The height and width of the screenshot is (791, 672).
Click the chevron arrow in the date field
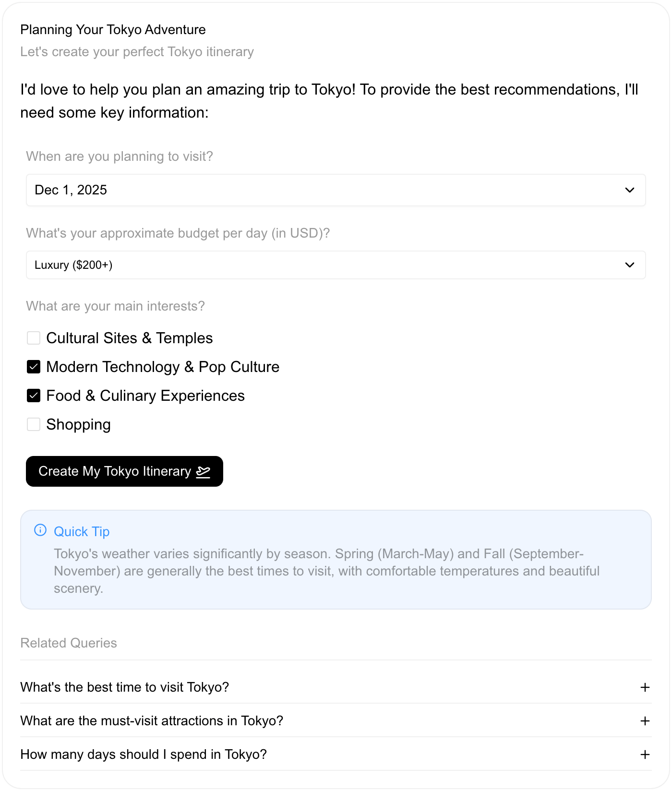630,190
